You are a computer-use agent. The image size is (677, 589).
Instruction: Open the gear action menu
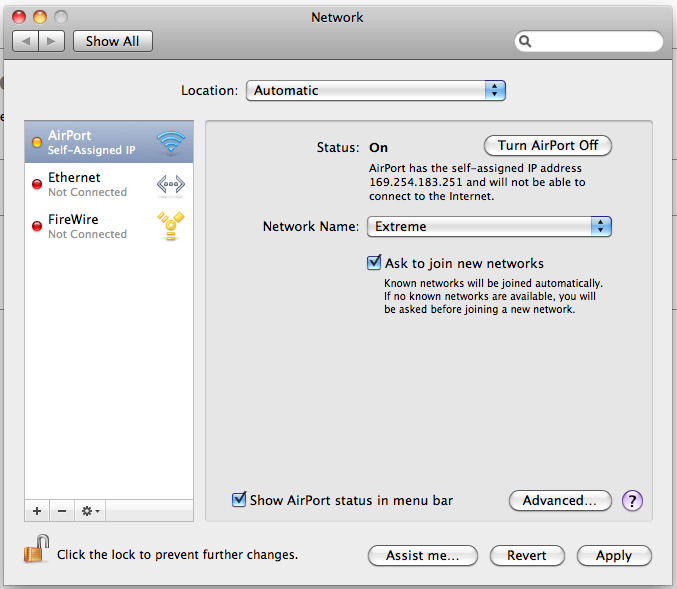(90, 511)
